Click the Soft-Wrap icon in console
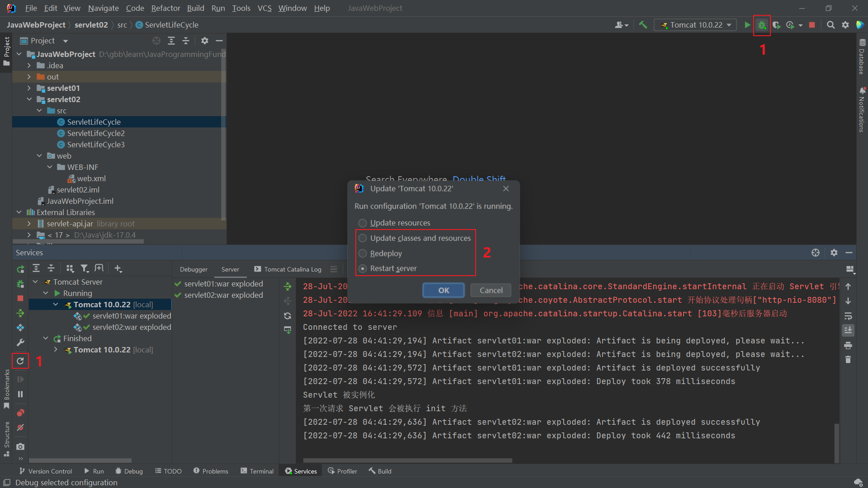Image resolution: width=868 pixels, height=488 pixels. point(848,316)
